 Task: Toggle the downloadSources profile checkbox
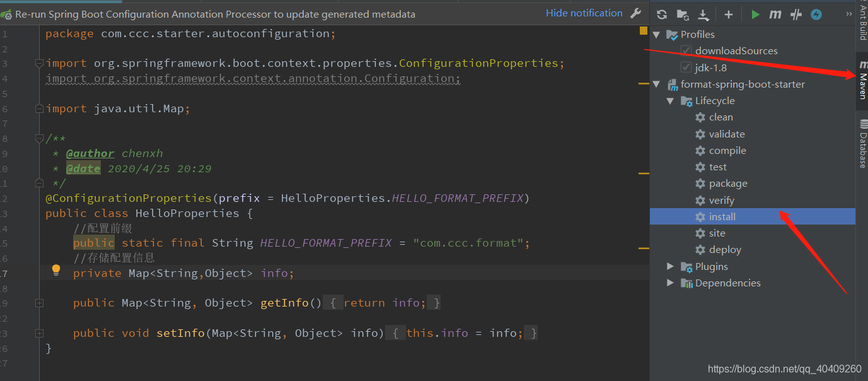(x=686, y=50)
